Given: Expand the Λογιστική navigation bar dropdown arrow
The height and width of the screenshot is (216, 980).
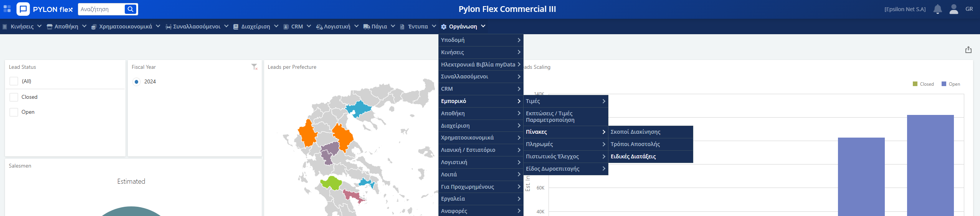Looking at the screenshot, I should point(356,26).
